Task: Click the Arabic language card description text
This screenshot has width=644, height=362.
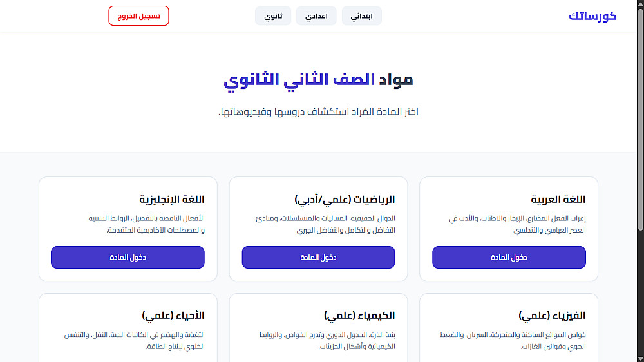Action: tap(516, 224)
